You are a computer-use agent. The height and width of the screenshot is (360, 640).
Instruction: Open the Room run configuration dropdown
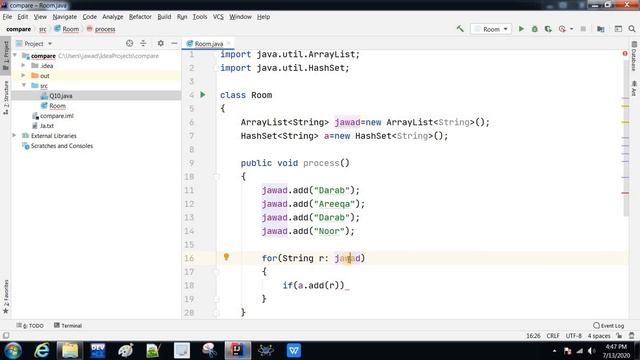click(x=491, y=29)
